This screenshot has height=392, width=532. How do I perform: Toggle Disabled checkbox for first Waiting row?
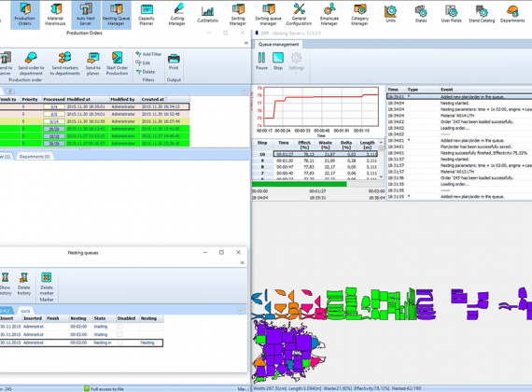[119, 327]
